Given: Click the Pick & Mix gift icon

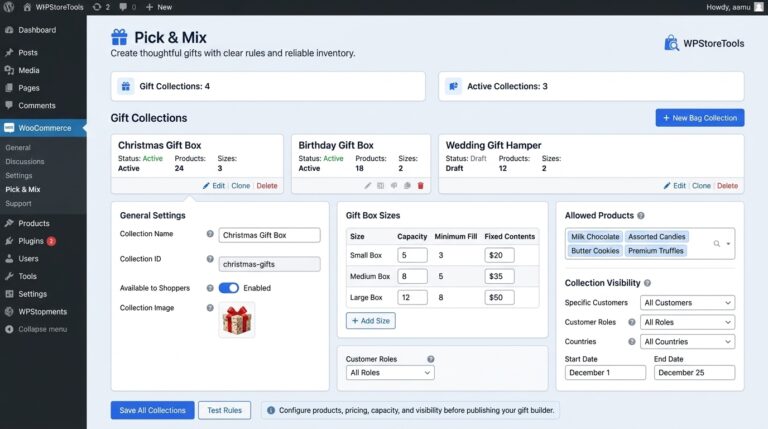Looking at the screenshot, I should (x=119, y=37).
